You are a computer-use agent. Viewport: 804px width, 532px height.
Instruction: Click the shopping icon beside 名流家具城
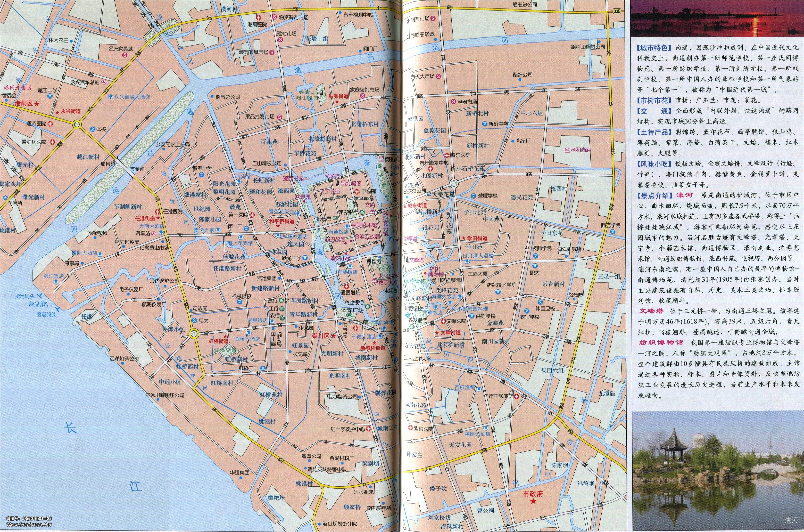pyautogui.click(x=124, y=55)
